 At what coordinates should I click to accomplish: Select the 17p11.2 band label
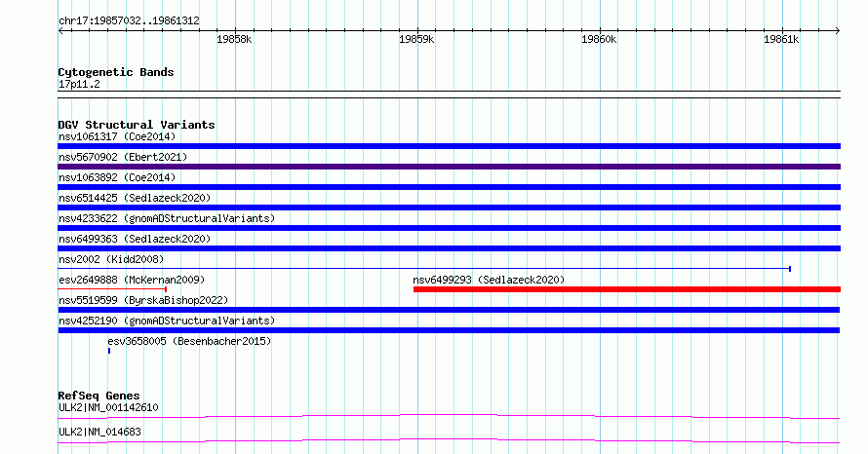pyautogui.click(x=79, y=84)
